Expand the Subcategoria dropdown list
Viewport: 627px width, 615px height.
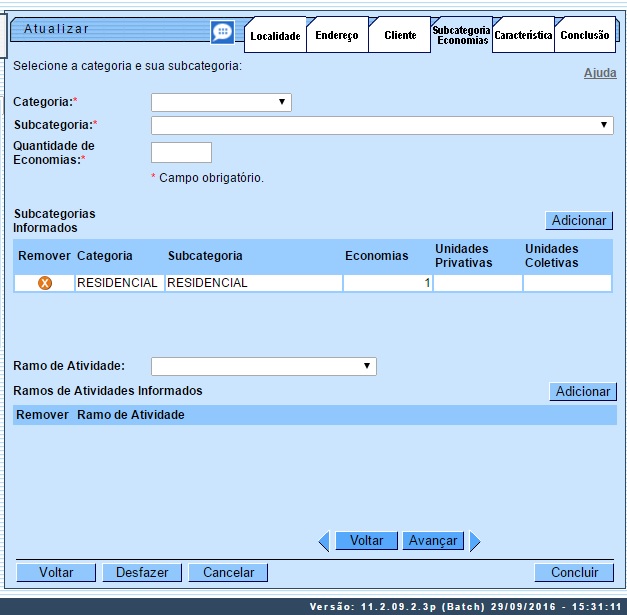[382, 125]
